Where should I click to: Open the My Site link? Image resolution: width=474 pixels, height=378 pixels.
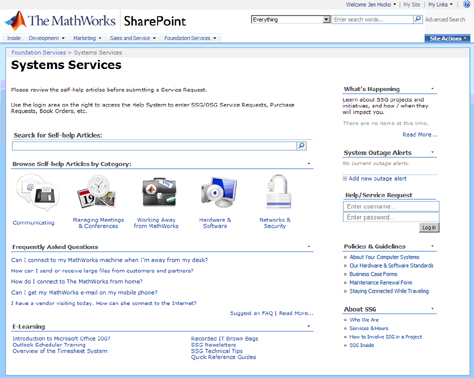[412, 5]
